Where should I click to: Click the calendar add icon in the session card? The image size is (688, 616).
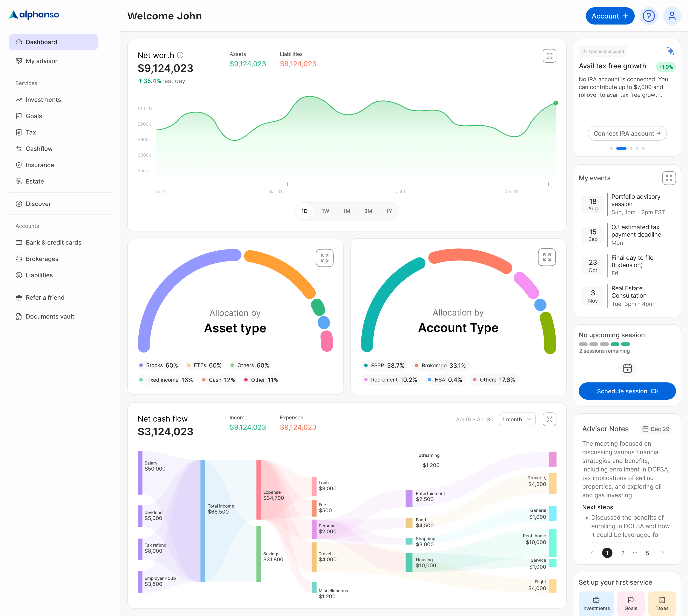(x=627, y=368)
